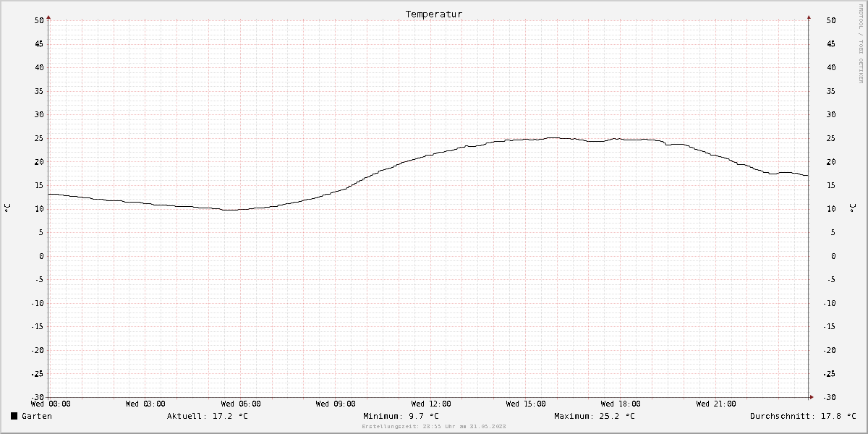Click the Temperatur chart title
The image size is (868, 434).
coord(433,14)
